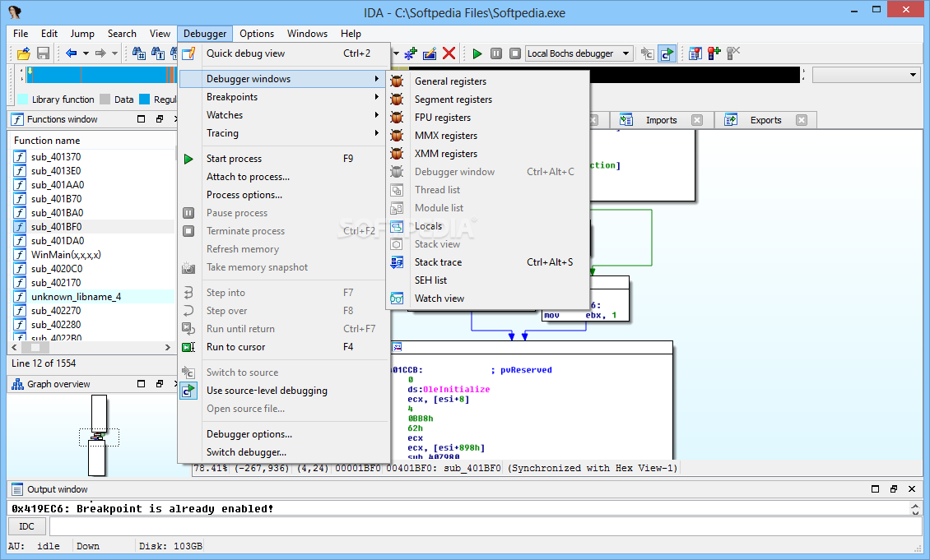930x560 pixels.
Task: Expand the Tracing submenu
Action: point(283,133)
